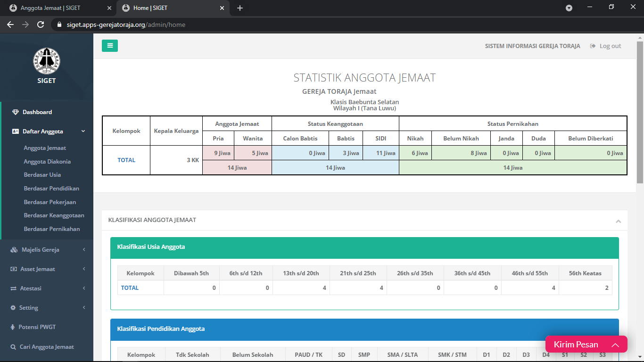
Task: Click the STATISTIK ANGGOTA JEMAAT title
Action: tap(364, 78)
